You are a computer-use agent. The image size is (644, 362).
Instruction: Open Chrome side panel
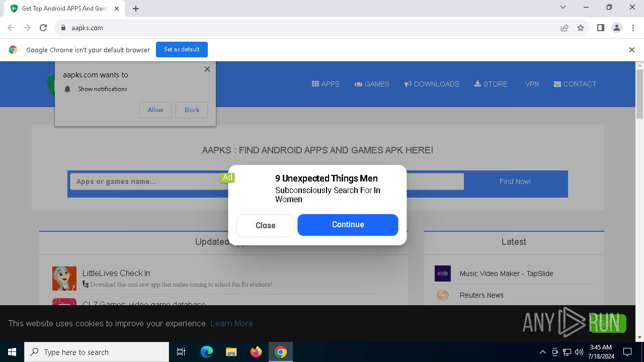tap(601, 28)
